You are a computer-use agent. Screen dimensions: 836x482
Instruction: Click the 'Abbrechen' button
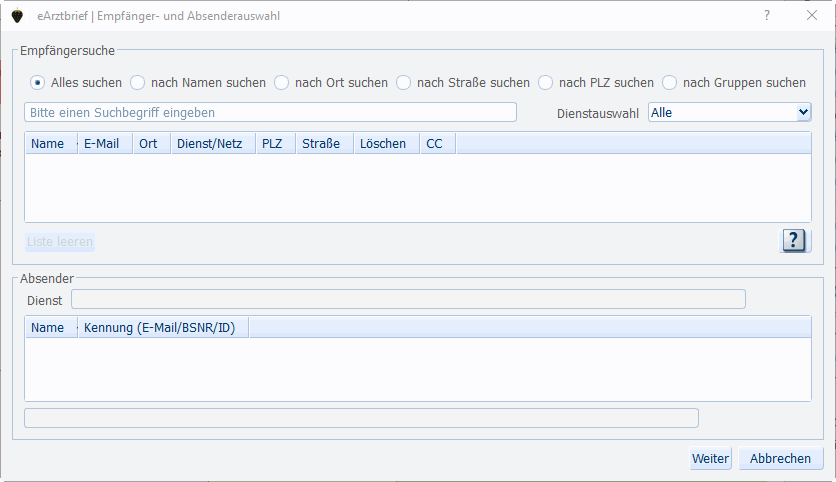pyautogui.click(x=781, y=459)
